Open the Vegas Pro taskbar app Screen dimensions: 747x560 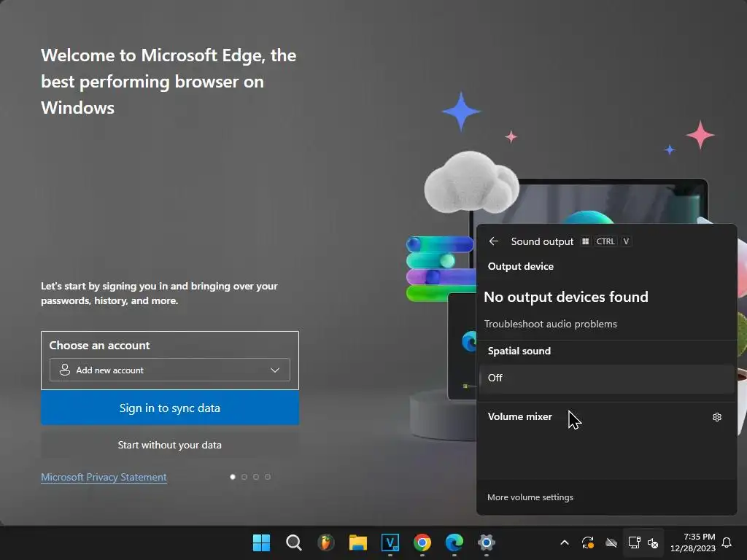[x=390, y=542]
